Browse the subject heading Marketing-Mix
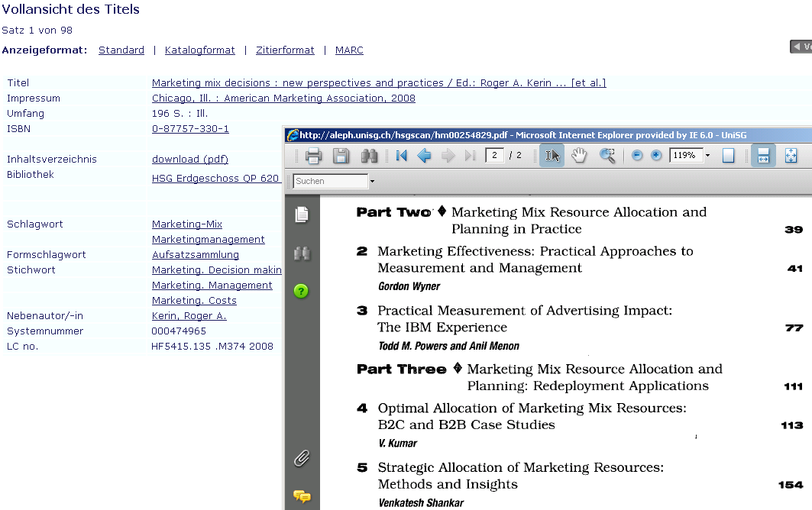Image resolution: width=812 pixels, height=510 pixels. coord(187,224)
